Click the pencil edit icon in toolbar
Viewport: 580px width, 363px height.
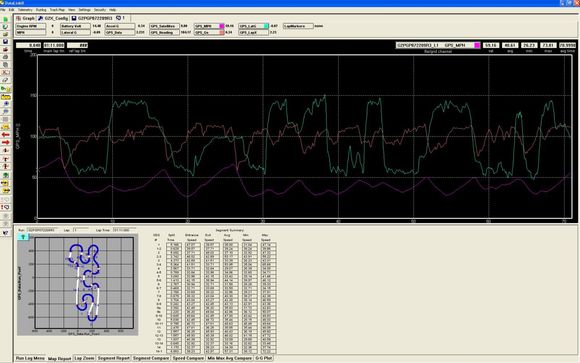point(6,80)
